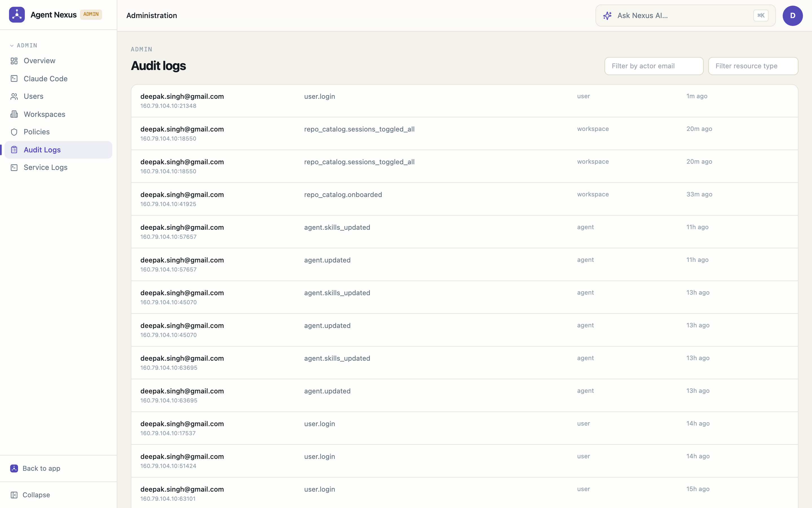812x508 pixels.
Task: Click the Overview grid icon in sidebar
Action: [14, 61]
